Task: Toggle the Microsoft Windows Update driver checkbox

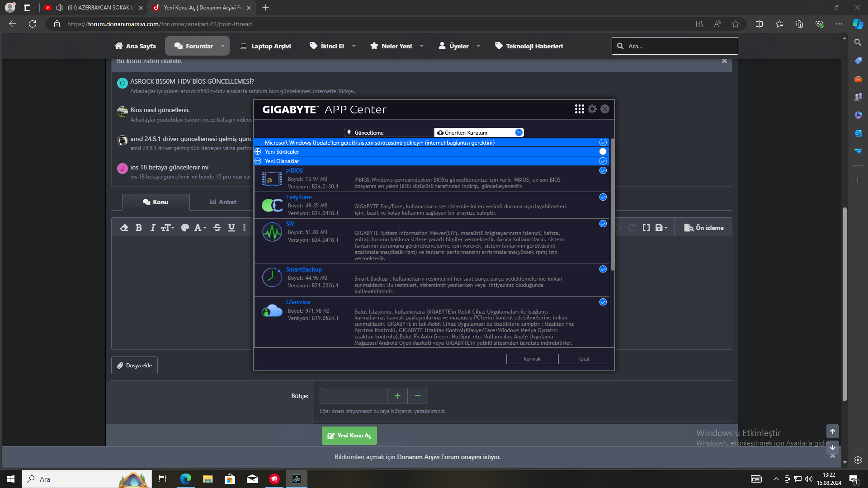Action: [603, 142]
